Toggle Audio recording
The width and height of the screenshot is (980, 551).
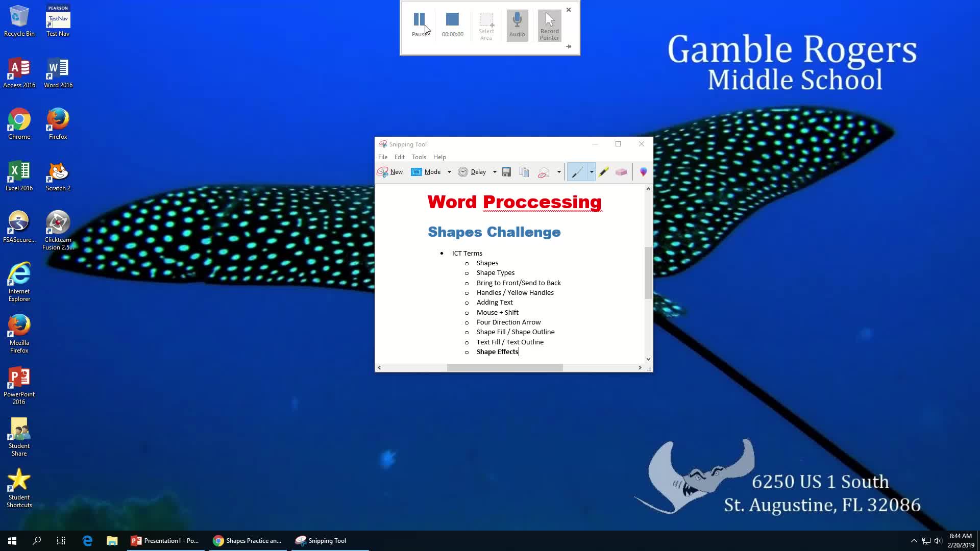[517, 25]
